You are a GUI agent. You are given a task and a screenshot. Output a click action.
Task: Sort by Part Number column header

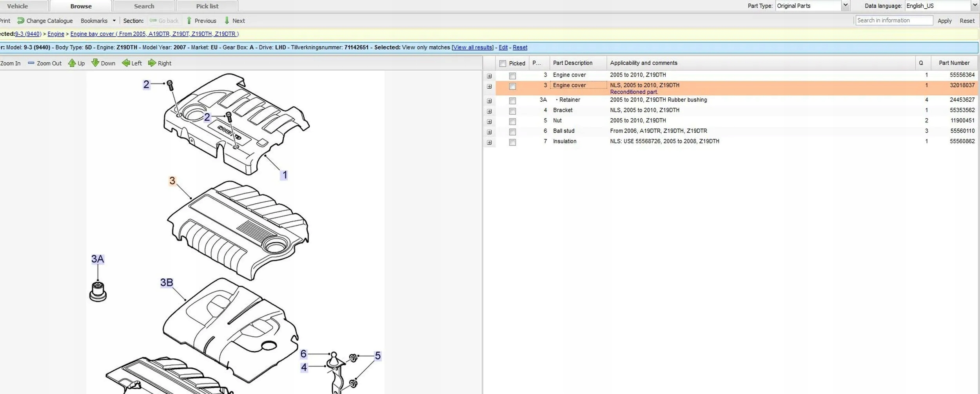(x=954, y=63)
